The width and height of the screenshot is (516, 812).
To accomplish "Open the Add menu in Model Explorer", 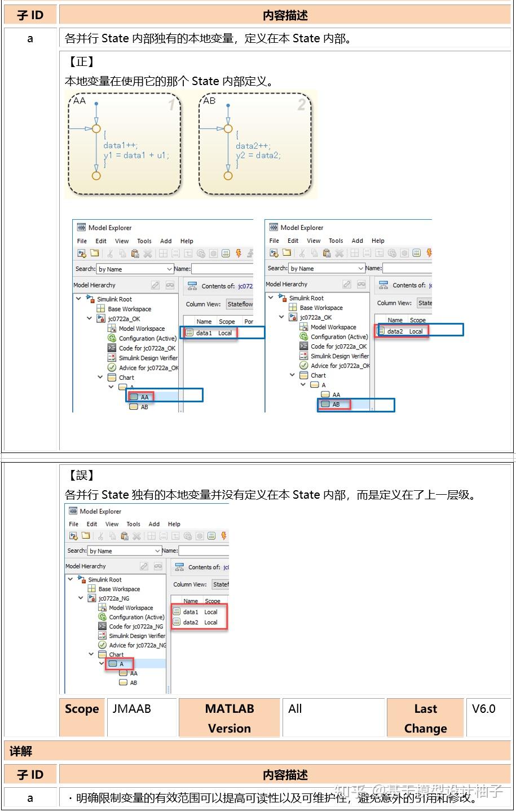I will click(166, 241).
